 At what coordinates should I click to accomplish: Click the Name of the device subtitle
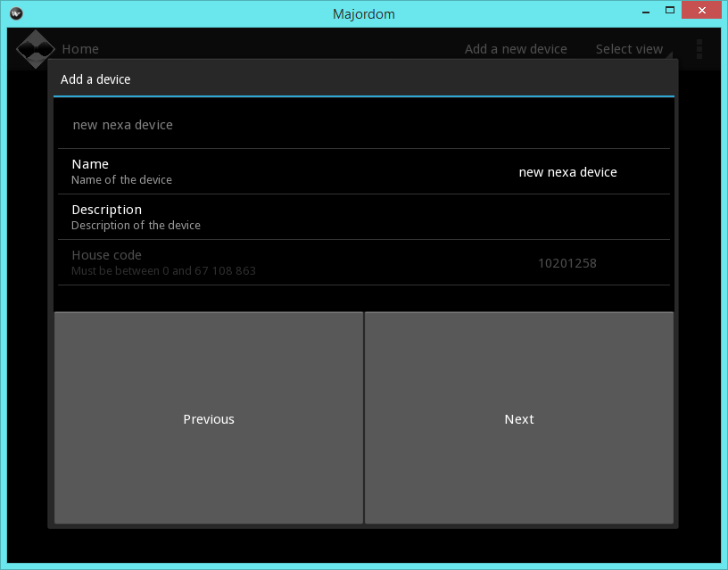tap(124, 179)
